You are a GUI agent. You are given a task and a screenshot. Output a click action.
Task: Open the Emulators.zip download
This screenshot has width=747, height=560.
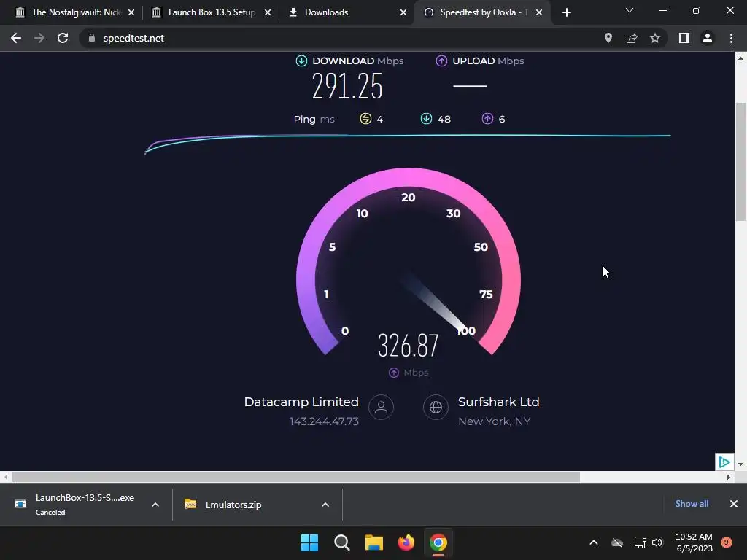[233, 505]
